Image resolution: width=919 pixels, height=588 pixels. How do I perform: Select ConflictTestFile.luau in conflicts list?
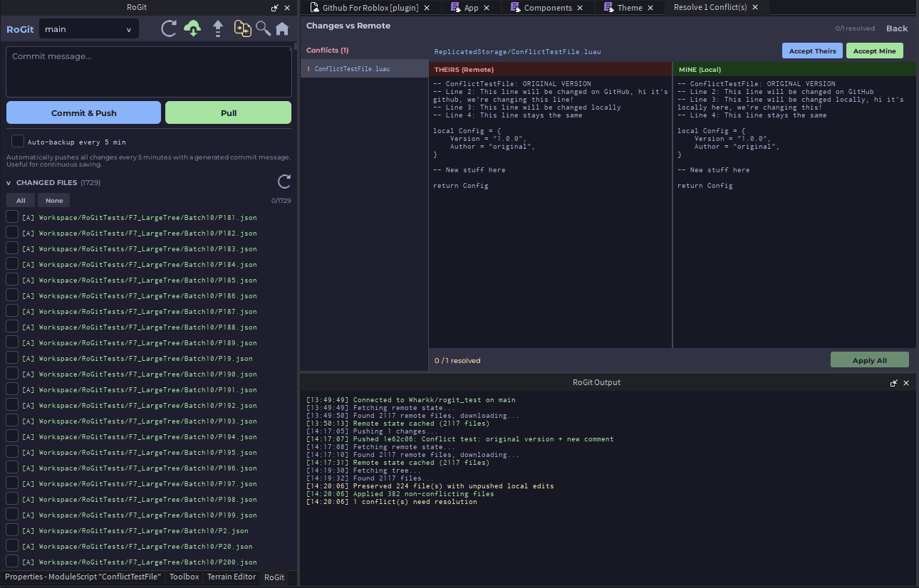pos(352,69)
